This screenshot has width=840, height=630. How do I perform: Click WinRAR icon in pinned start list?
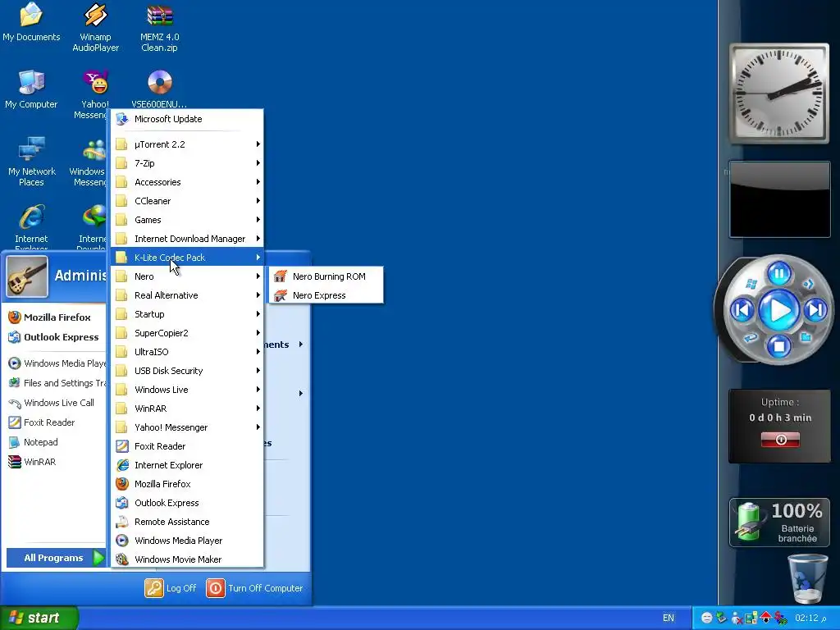(15, 462)
